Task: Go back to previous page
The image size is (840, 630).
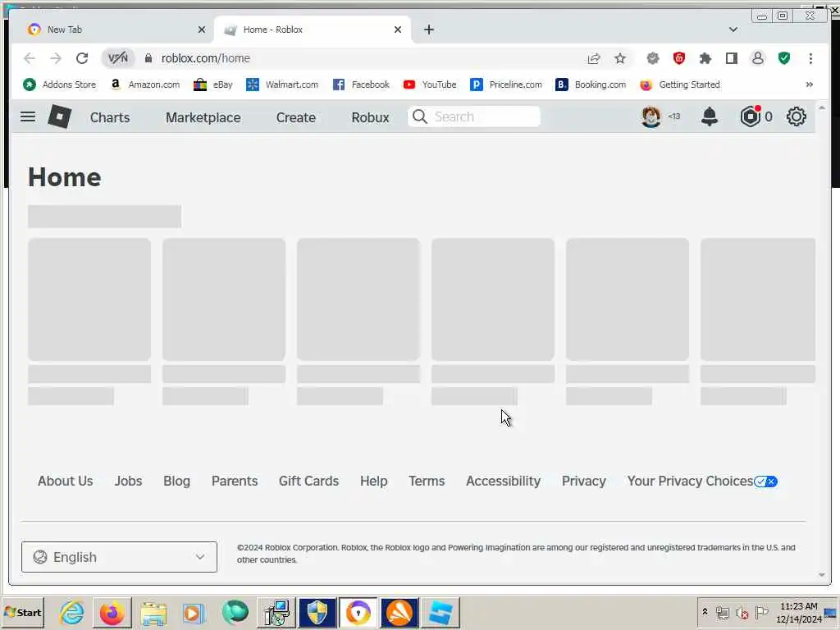Action: [30, 58]
